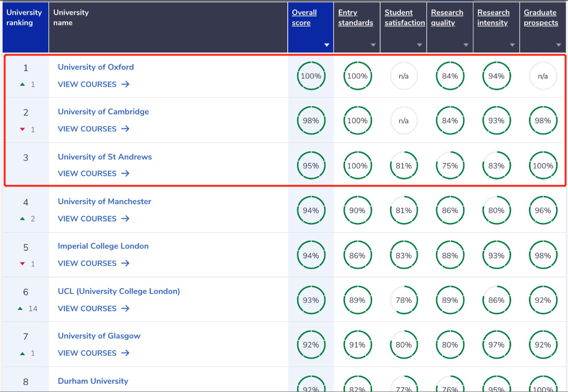Click the green up triangle under rank 7
The image size is (568, 392).
pyautogui.click(x=22, y=353)
